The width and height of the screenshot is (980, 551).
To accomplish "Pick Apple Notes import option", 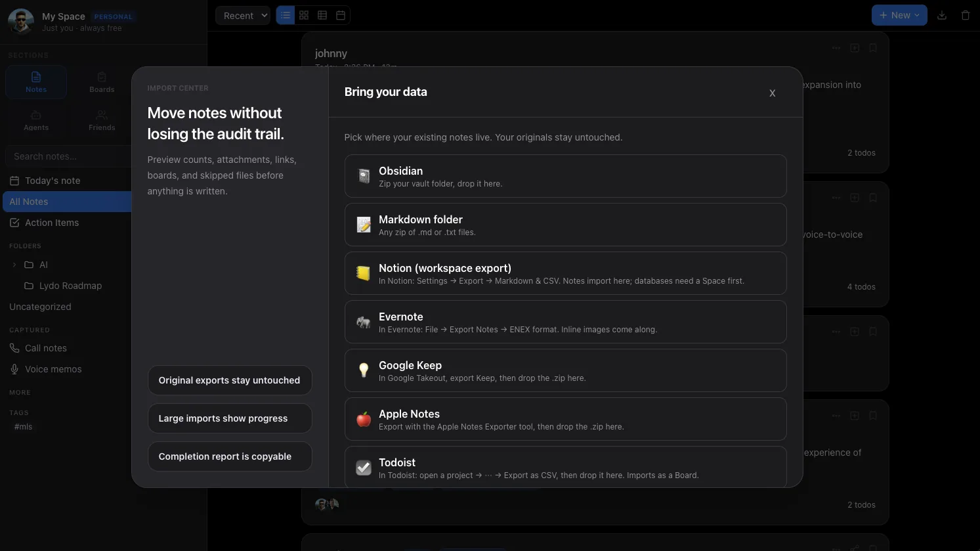I will click(565, 419).
